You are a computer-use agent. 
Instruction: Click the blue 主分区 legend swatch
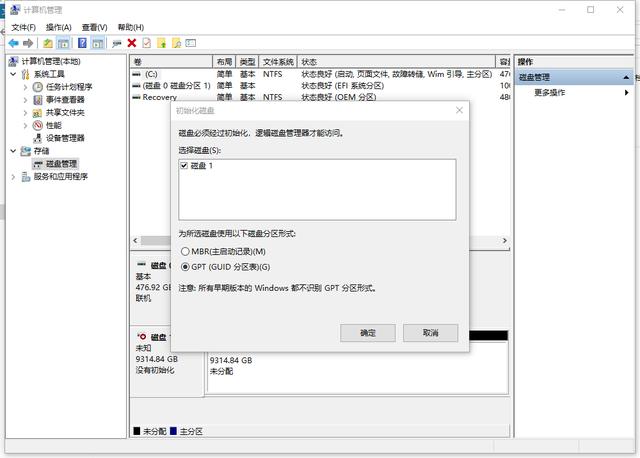tap(173, 431)
